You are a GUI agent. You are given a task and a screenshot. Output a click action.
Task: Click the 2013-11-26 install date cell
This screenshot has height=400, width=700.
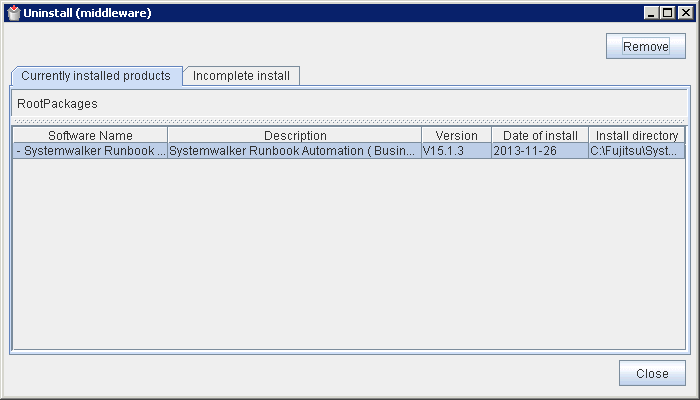click(x=540, y=151)
